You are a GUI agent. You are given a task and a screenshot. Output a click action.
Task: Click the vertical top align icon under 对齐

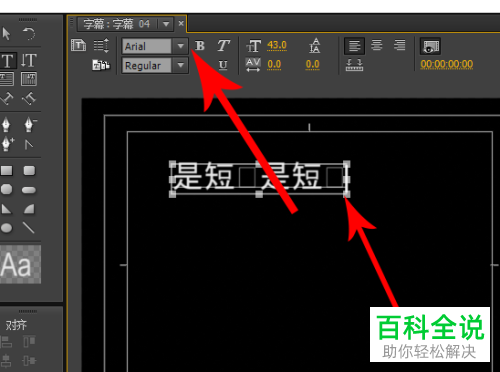29,342
